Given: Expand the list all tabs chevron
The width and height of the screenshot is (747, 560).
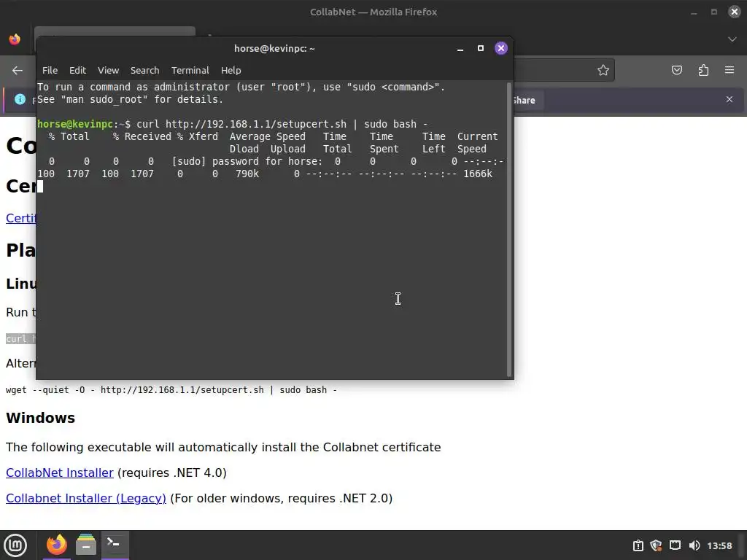Looking at the screenshot, I should (732, 39).
